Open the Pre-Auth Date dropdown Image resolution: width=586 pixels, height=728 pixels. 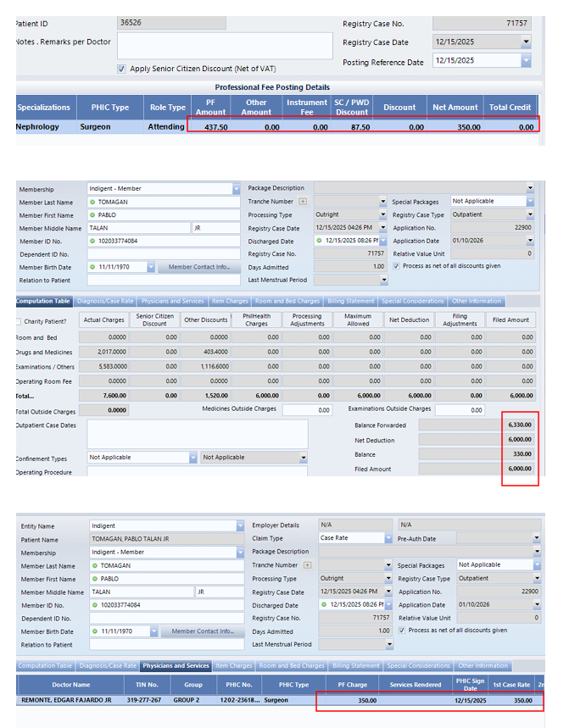pos(536,538)
